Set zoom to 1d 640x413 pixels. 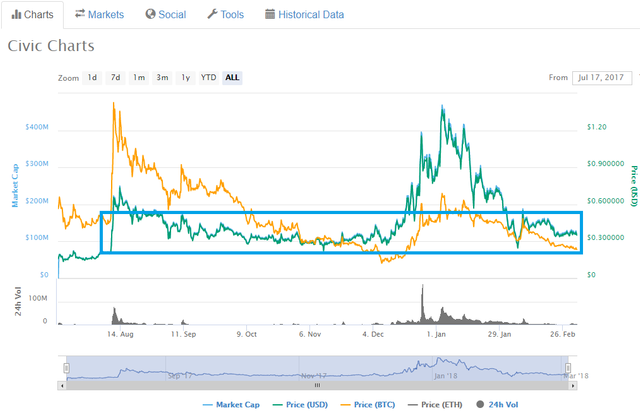(x=92, y=78)
